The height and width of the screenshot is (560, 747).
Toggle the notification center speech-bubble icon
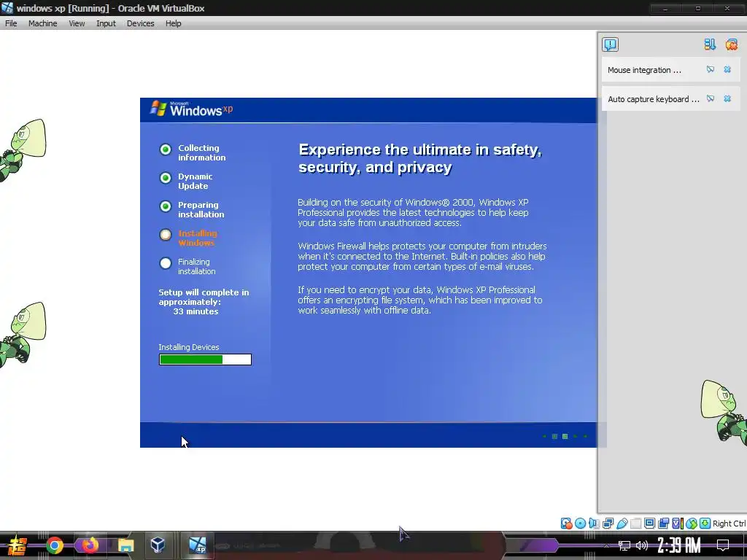[611, 44]
